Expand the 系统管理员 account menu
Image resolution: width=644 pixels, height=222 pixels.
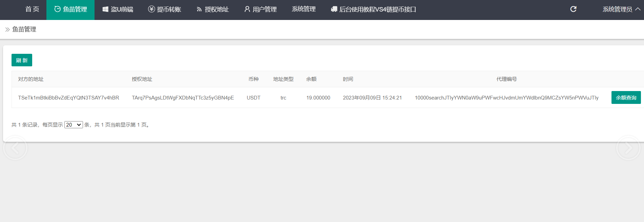pos(621,9)
